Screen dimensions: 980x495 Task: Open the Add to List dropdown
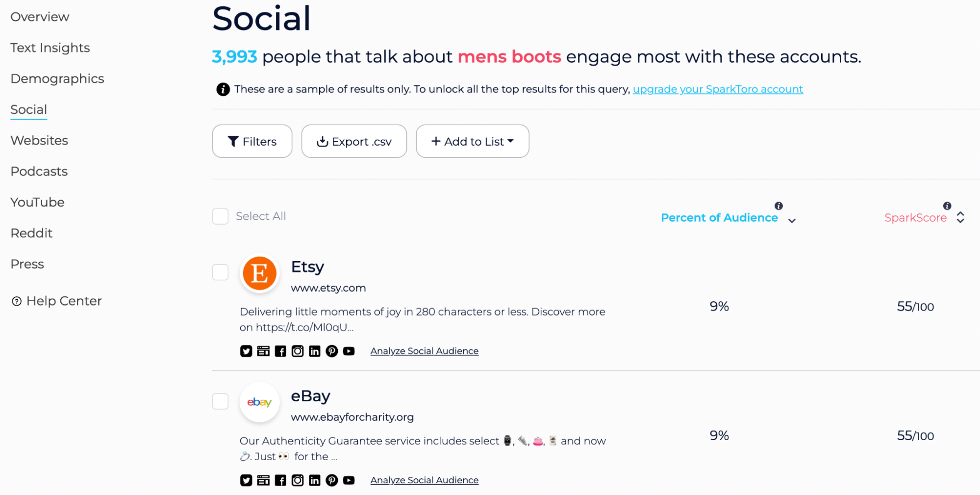[x=472, y=141]
